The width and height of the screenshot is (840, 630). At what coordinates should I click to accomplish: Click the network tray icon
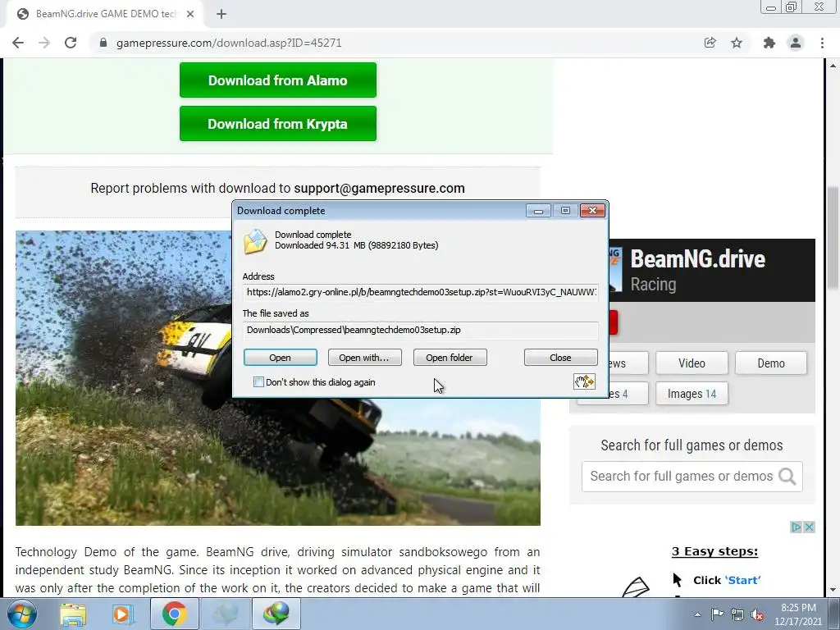(x=737, y=614)
